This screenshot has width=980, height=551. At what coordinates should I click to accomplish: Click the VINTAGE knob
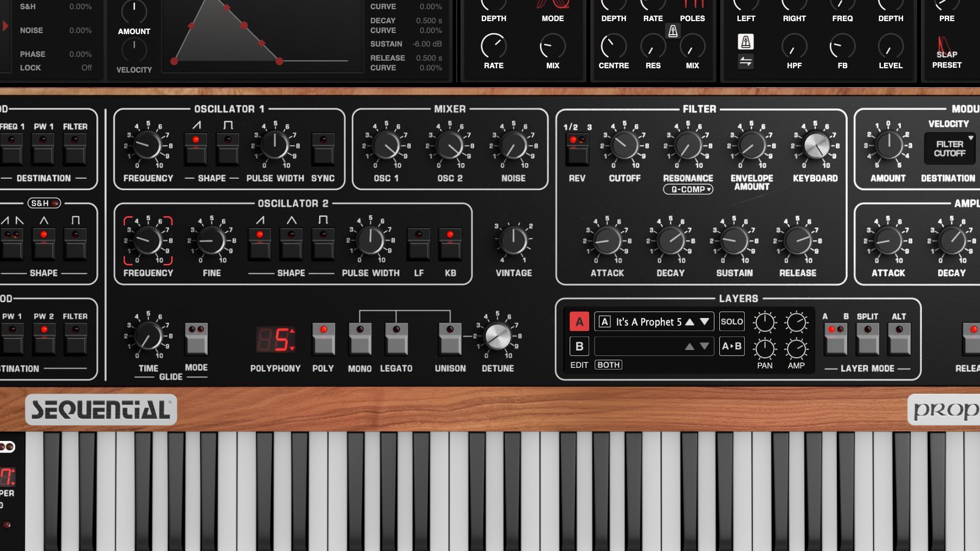513,240
